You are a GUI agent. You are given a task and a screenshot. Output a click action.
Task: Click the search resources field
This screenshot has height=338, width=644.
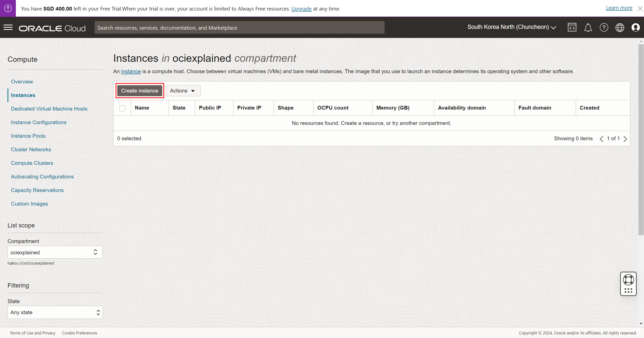(x=239, y=28)
